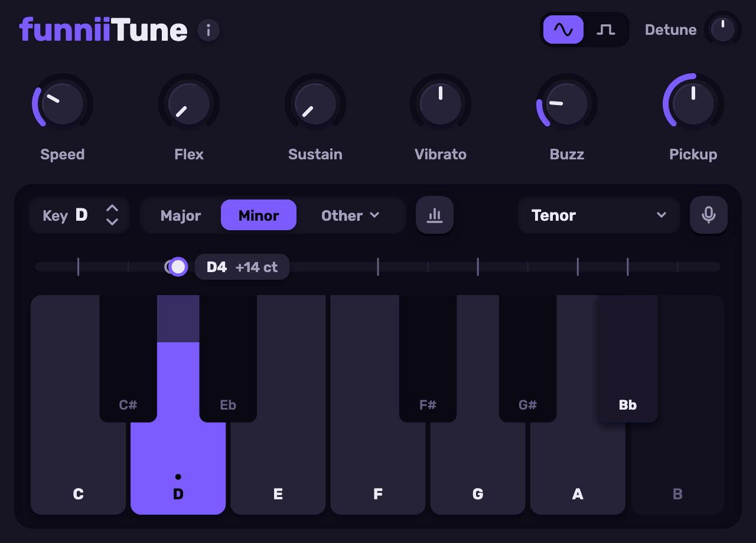Decrease the key with the down chevron
Image resolution: width=756 pixels, height=543 pixels.
coord(112,222)
